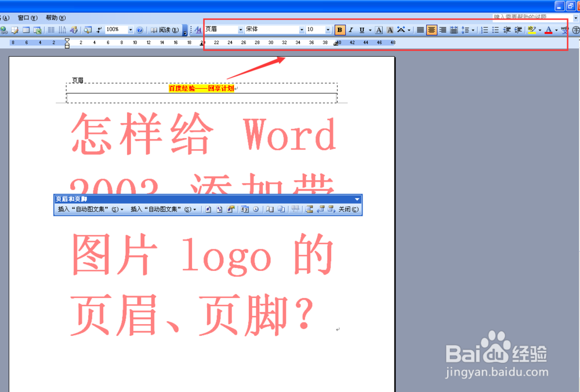Insert page number from header-footer toolbar
580x392 pixels.
[208, 209]
